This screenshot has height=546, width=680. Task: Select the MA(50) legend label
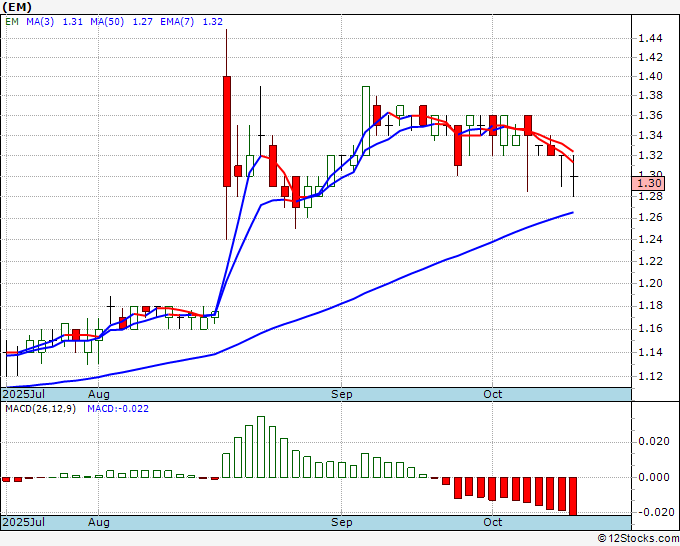pyautogui.click(x=107, y=22)
